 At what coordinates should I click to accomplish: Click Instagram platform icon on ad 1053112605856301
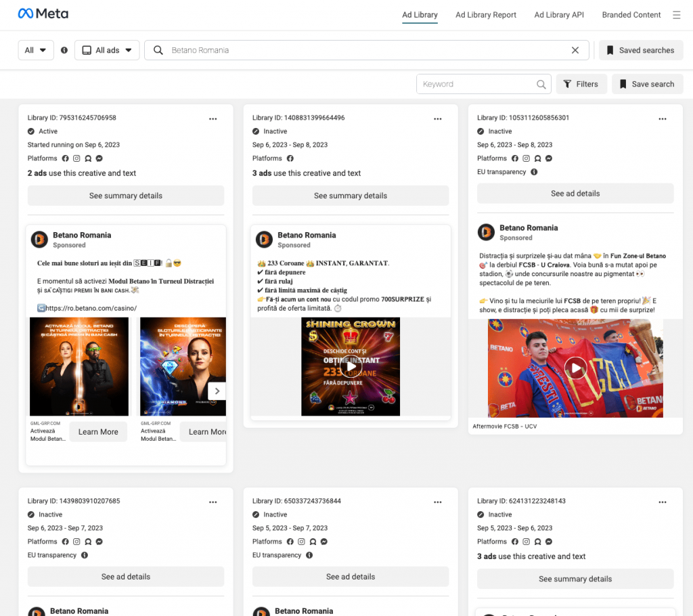pyautogui.click(x=526, y=158)
